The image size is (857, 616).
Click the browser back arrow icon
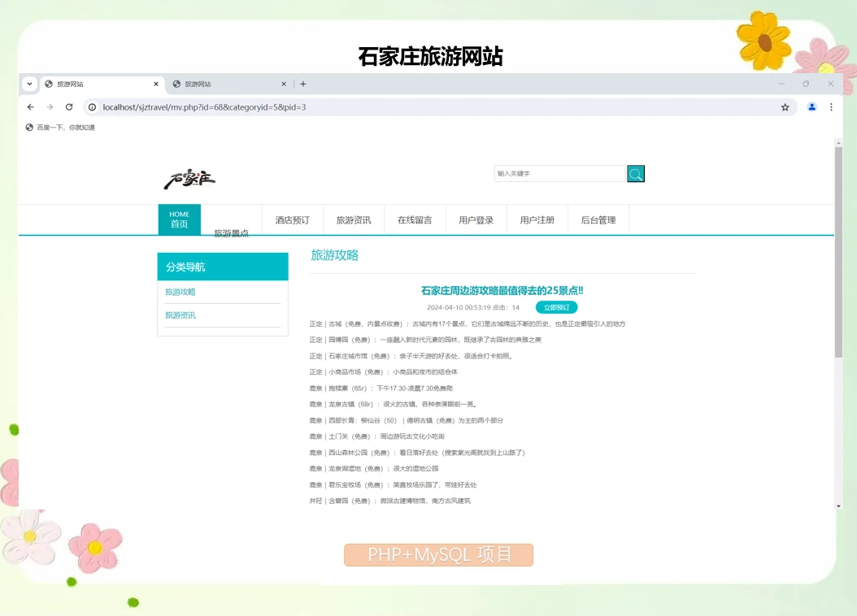pos(30,106)
